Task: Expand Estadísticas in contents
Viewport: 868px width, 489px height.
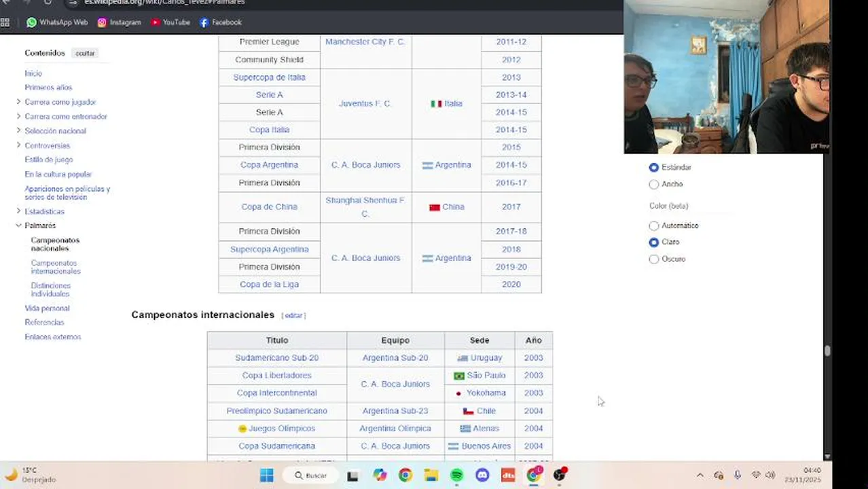Action: pyautogui.click(x=18, y=211)
